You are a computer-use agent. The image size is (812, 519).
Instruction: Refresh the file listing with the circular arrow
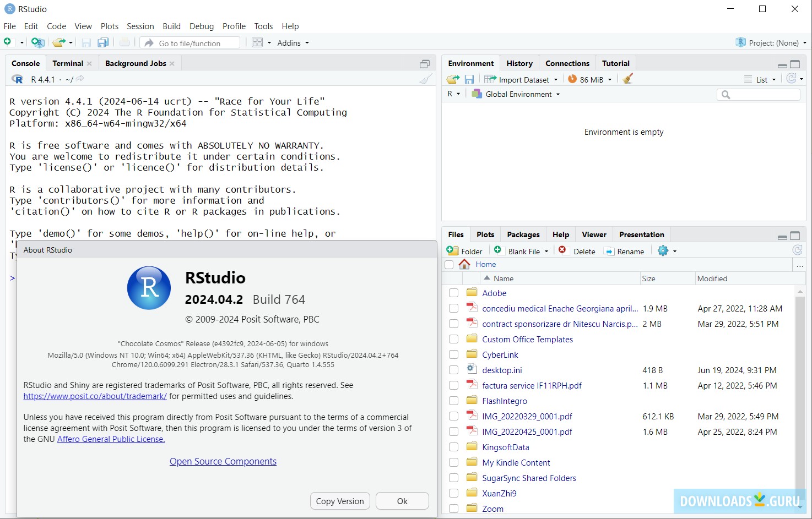click(x=797, y=249)
